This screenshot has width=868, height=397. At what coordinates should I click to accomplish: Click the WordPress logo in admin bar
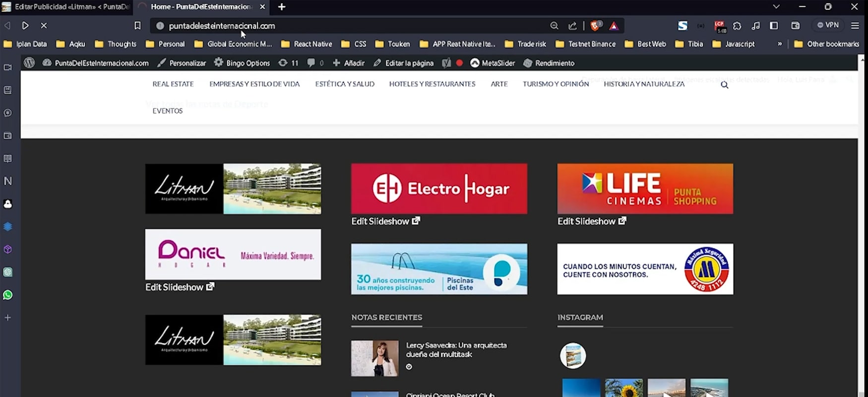29,63
